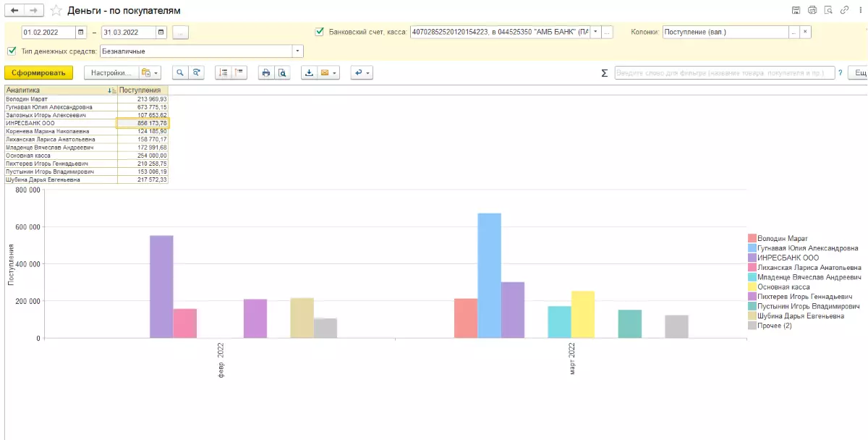The width and height of the screenshot is (868, 440).
Task: Click the 'Гугнавая Юлия Александровна' legend color swatch
Action: (752, 248)
